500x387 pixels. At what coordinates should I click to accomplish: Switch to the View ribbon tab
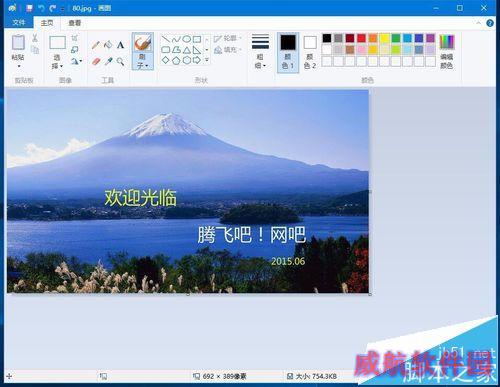[75, 23]
